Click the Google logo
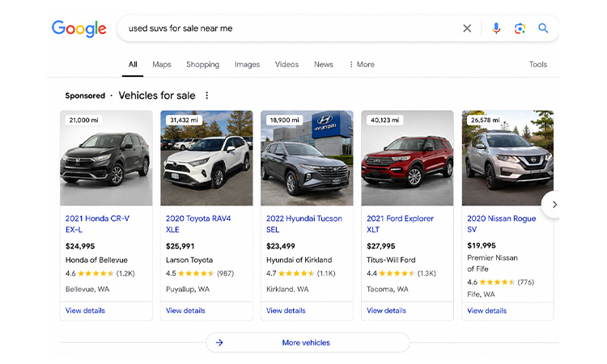 pyautogui.click(x=79, y=28)
